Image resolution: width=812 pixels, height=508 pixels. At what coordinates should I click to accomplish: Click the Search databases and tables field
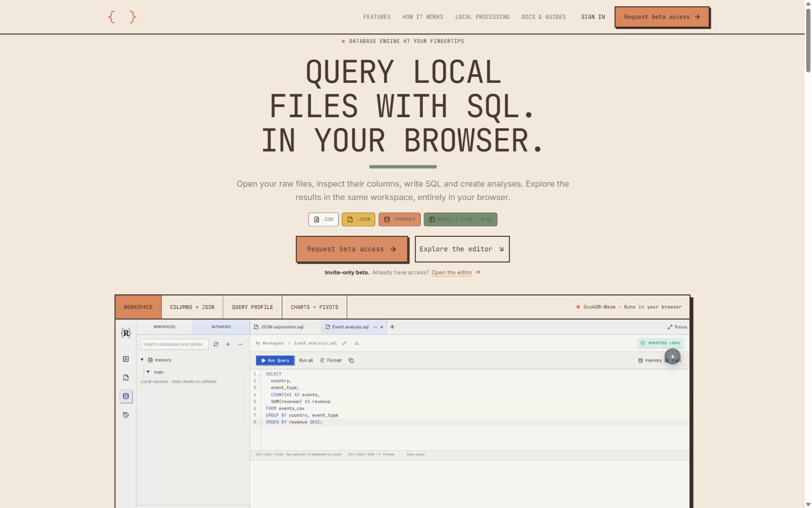pos(174,344)
